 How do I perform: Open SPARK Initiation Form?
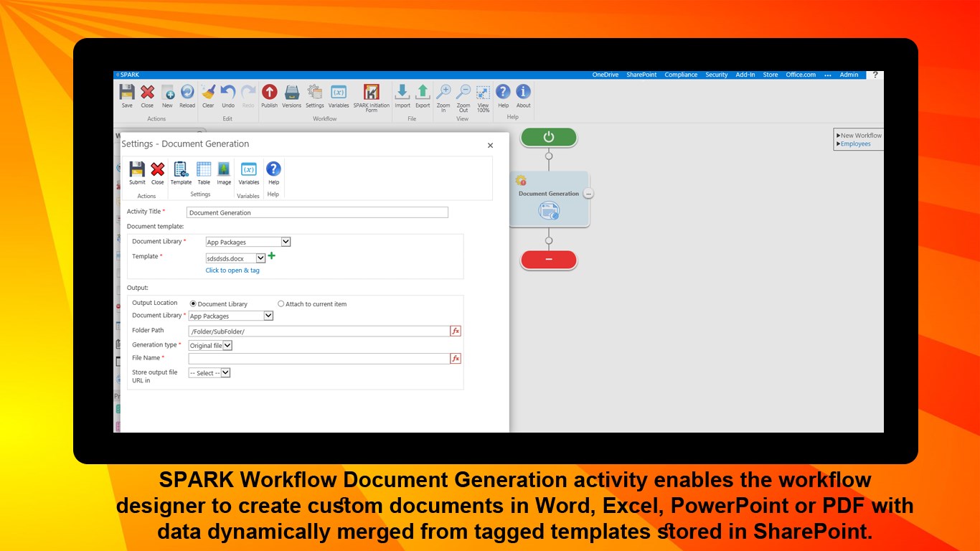coord(371,98)
